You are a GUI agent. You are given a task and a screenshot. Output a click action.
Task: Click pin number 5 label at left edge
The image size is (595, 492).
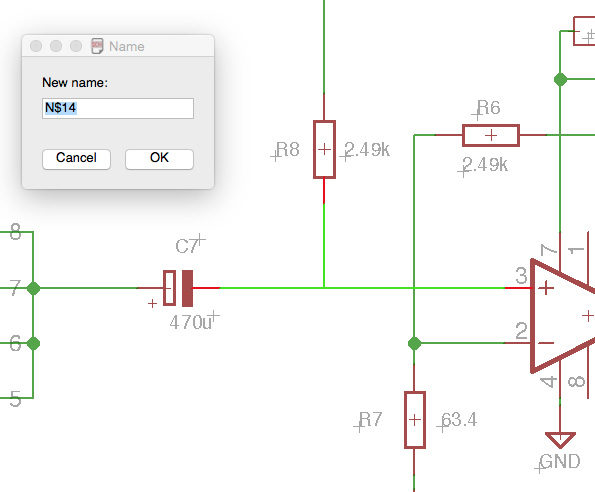[15, 399]
